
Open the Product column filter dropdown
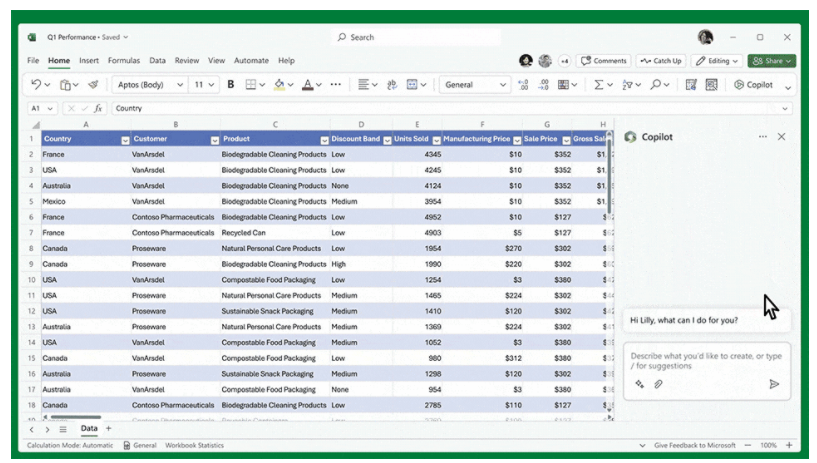click(324, 140)
